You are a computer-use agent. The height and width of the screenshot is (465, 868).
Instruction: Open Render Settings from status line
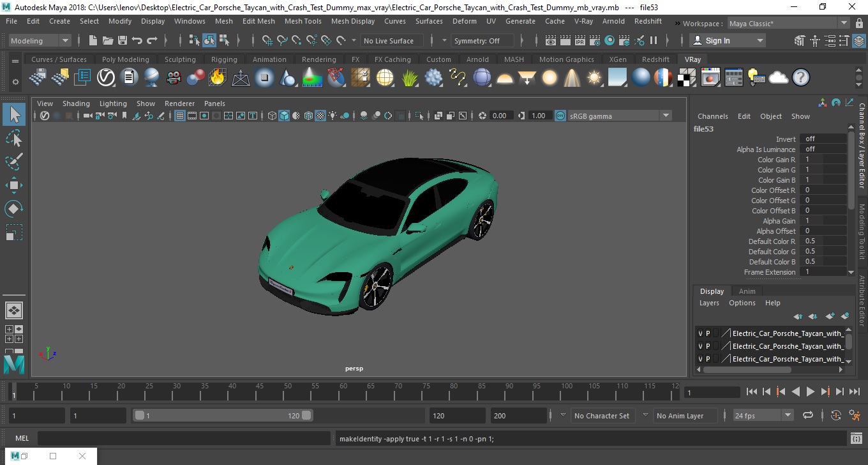(x=595, y=40)
